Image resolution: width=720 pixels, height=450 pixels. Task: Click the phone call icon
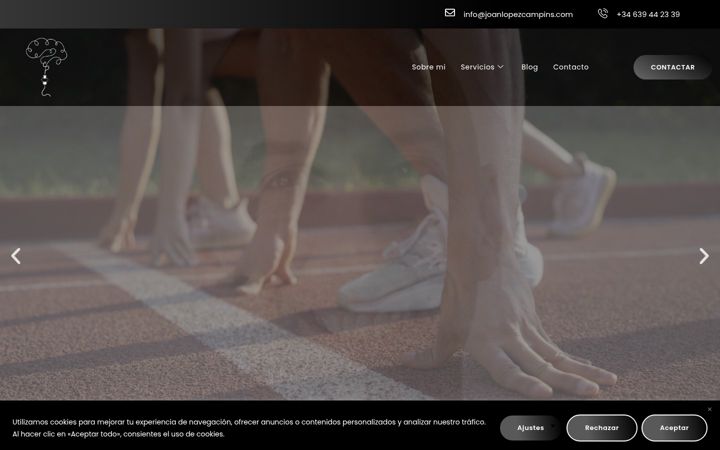click(602, 13)
